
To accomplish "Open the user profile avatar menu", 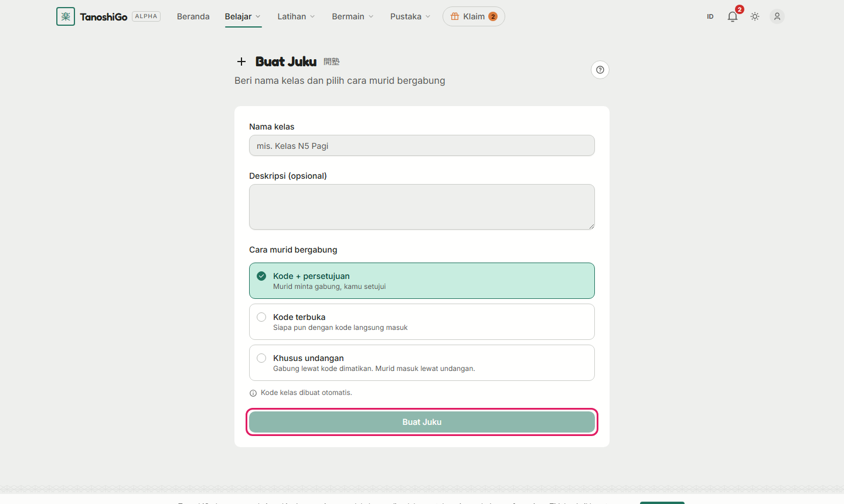I will coord(777,16).
